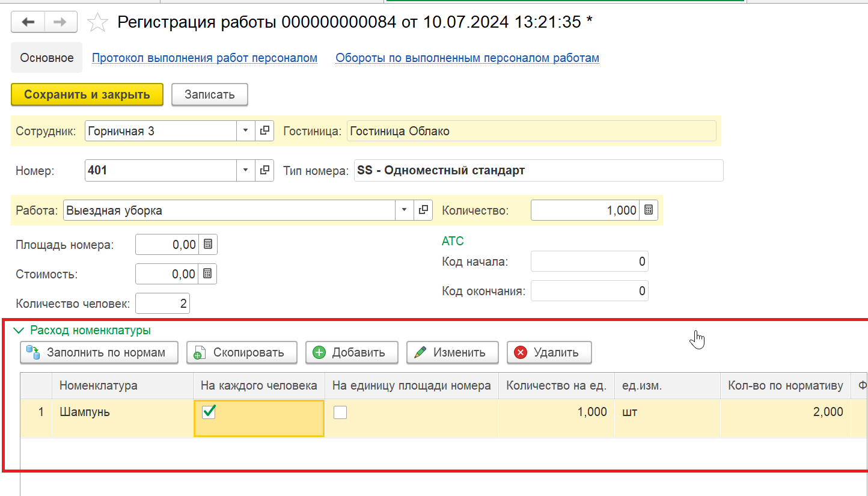Open calculator for Стоимость field
This screenshot has width=868, height=496.
[207, 274]
